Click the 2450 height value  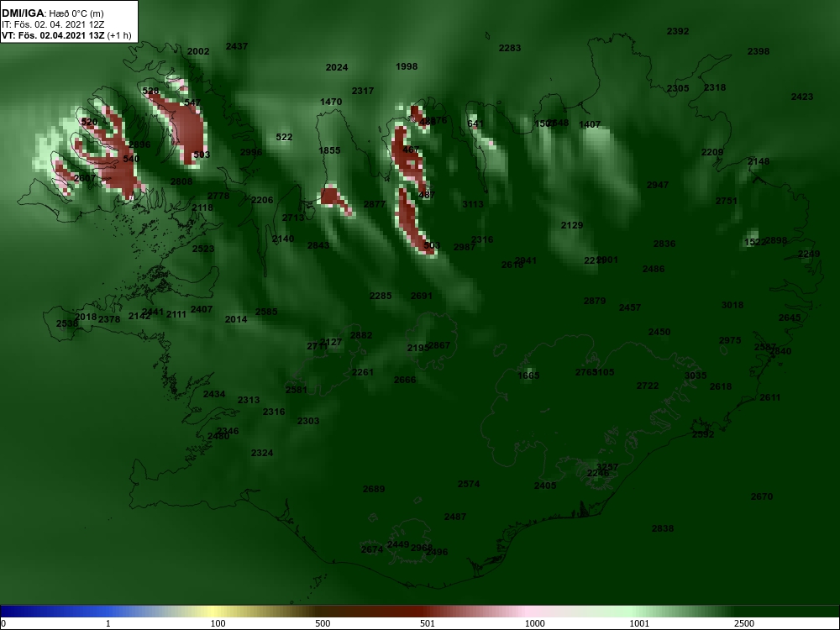[659, 332]
